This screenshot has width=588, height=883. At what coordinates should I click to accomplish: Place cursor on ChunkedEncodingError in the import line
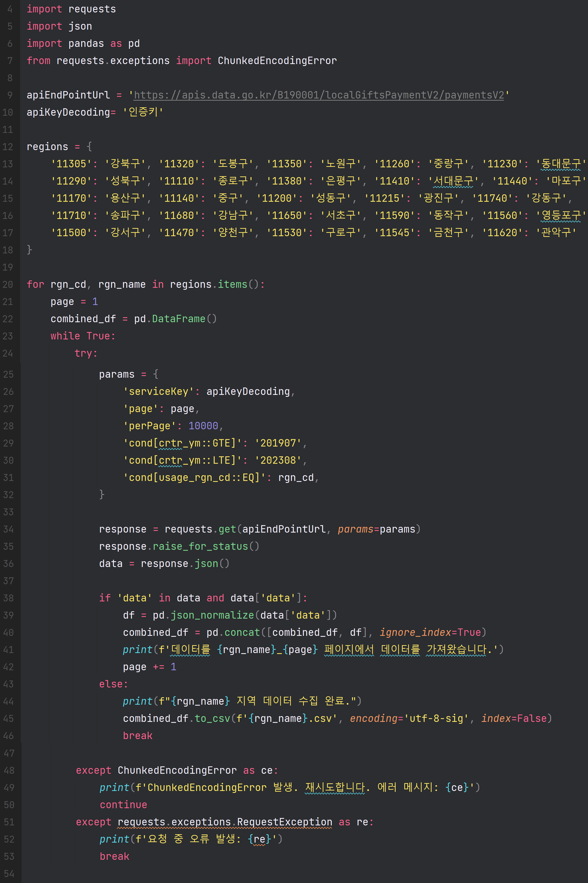click(x=277, y=61)
